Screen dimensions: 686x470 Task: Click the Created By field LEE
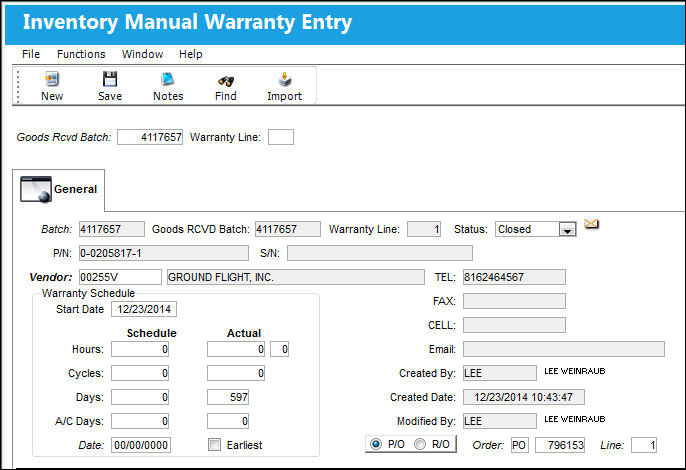500,373
